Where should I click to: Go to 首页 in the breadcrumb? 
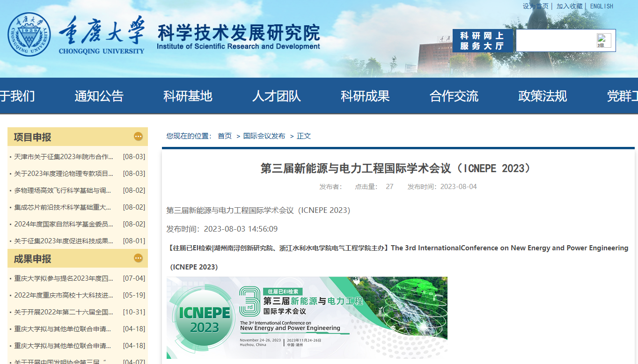pyautogui.click(x=225, y=136)
